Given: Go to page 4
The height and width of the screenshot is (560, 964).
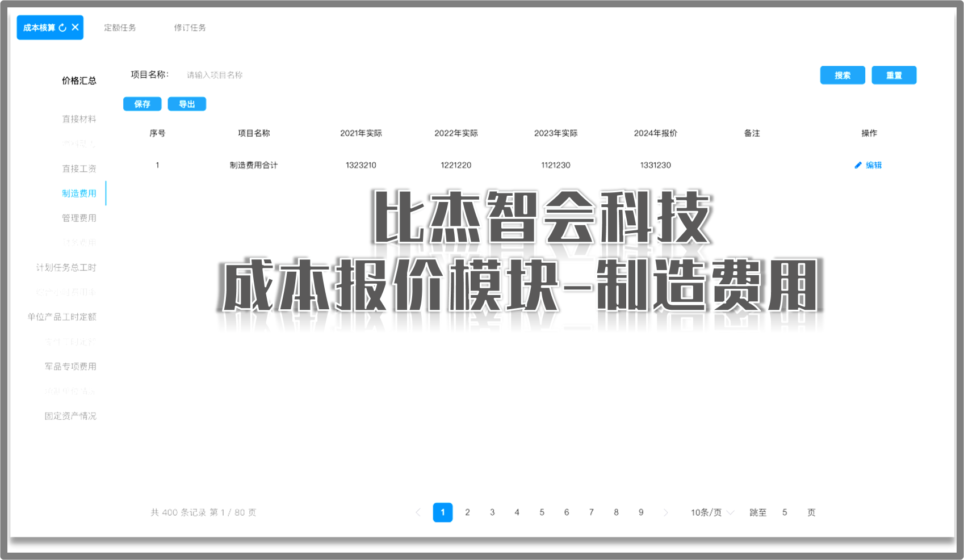Looking at the screenshot, I should [x=517, y=512].
